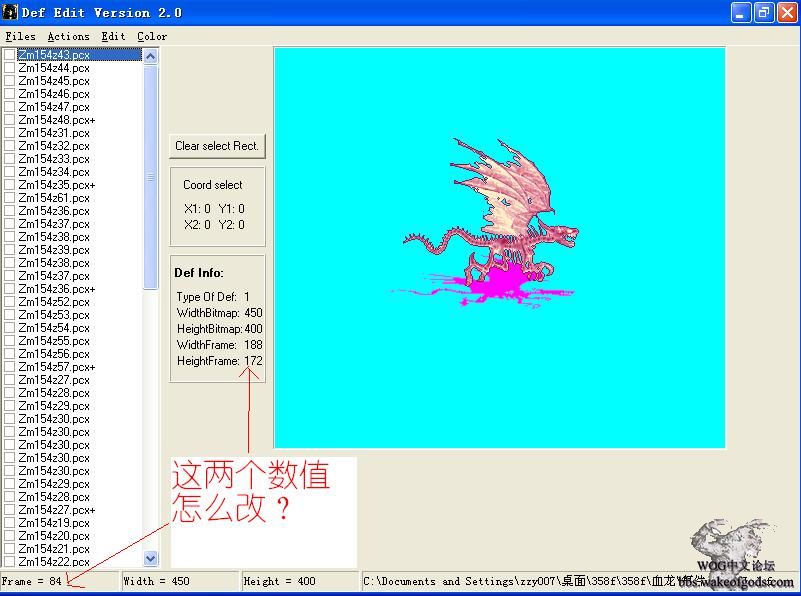This screenshot has width=801, height=596.
Task: Select the Zm154z47.pcx file name
Action: click(x=54, y=107)
